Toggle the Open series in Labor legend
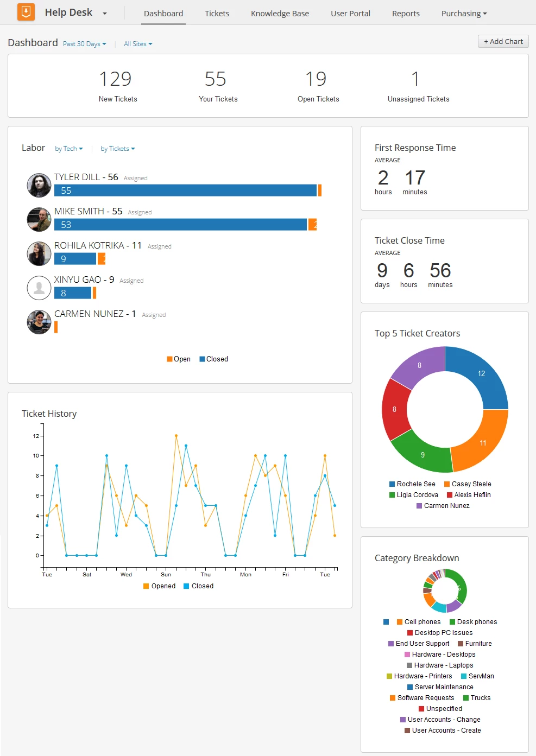This screenshot has width=536, height=756. [179, 359]
